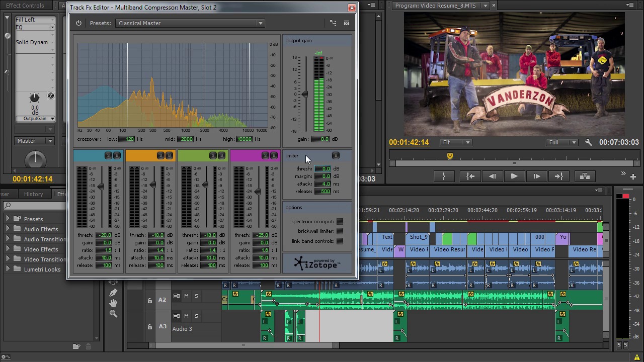The height and width of the screenshot is (362, 644).
Task: Click the Export Frame camera icon
Action: coord(585,176)
